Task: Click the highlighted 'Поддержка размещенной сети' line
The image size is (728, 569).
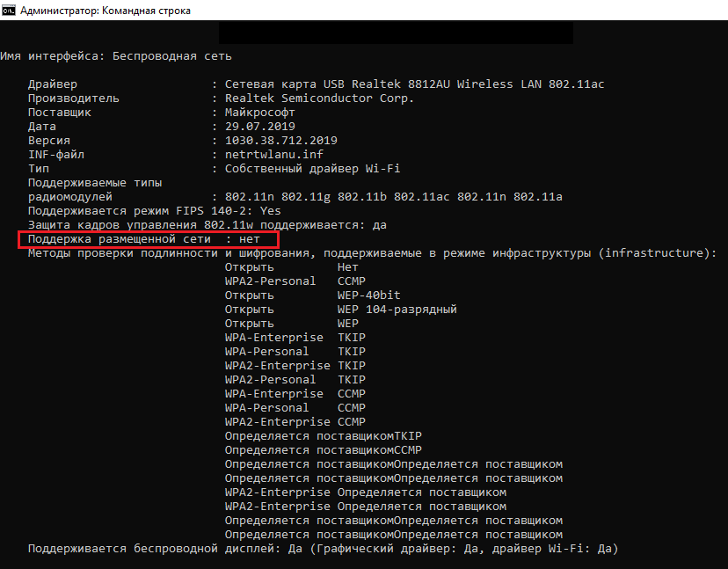Action: [x=148, y=239]
